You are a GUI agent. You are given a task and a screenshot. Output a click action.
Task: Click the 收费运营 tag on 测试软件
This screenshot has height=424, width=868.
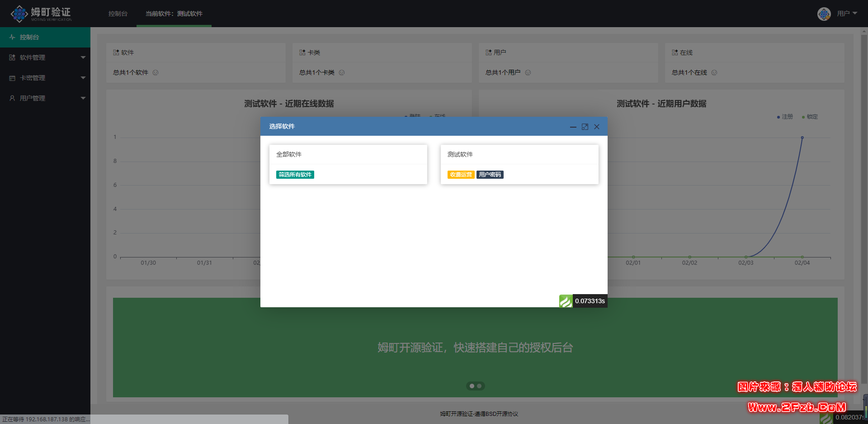[x=461, y=175]
